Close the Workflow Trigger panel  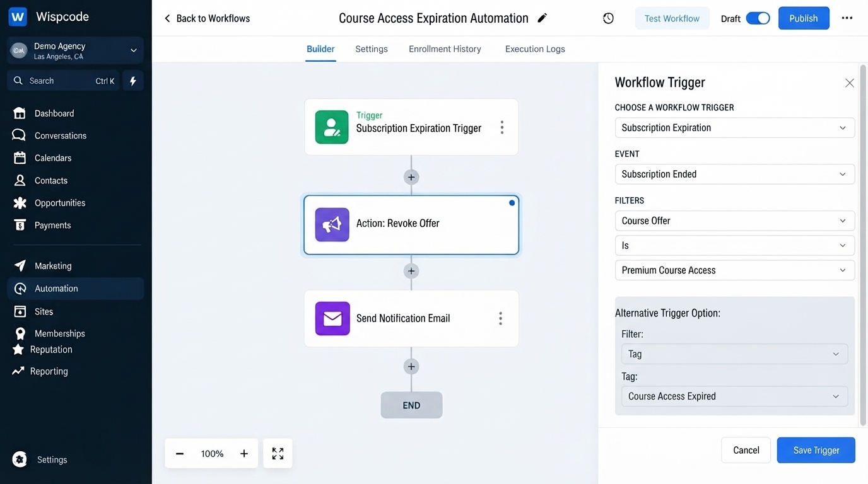tap(850, 83)
